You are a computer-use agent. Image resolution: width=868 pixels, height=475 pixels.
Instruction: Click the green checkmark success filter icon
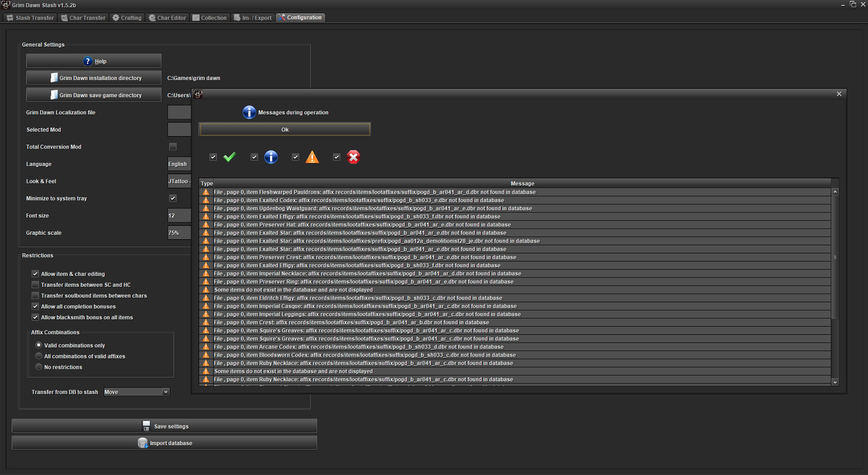pyautogui.click(x=229, y=157)
